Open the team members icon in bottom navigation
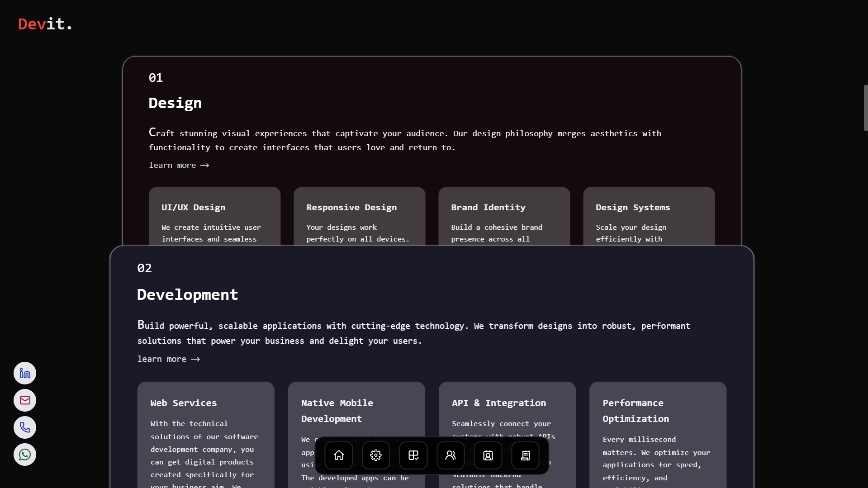Viewport: 868px width, 488px height. [x=450, y=455]
